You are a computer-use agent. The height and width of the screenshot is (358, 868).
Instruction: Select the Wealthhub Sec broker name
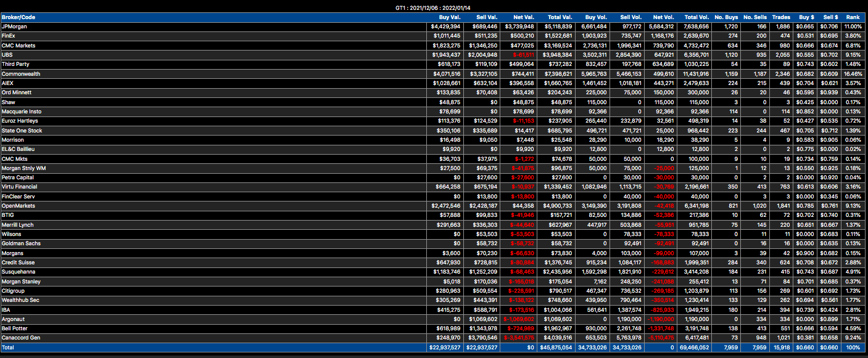coord(20,300)
